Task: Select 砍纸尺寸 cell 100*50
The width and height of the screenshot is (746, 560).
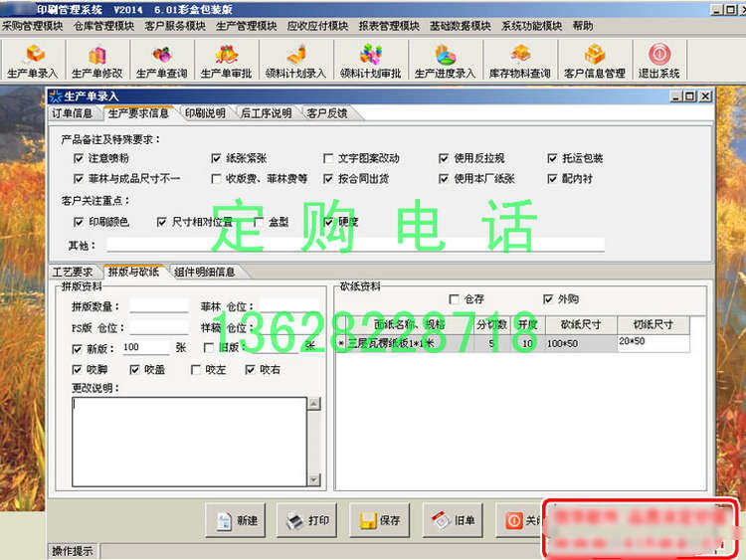Action: tap(581, 343)
